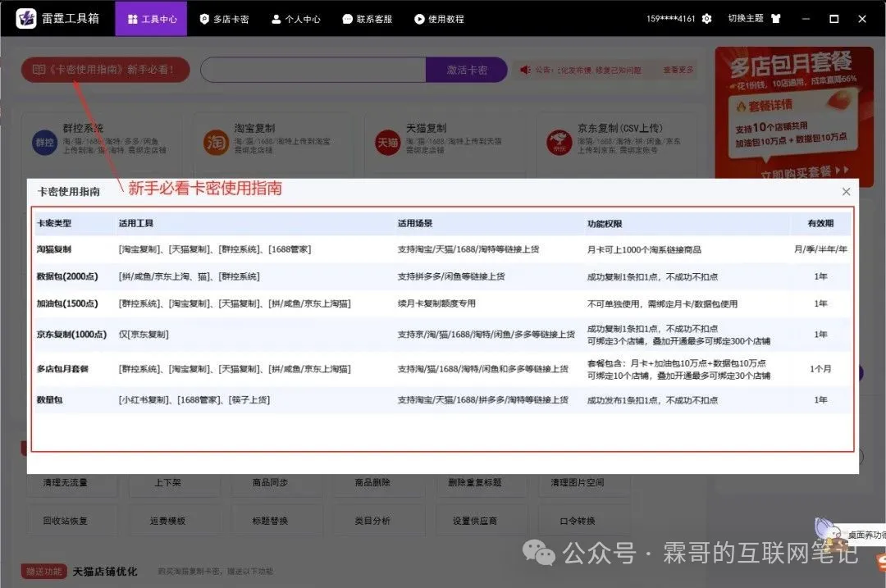
Task: Click the 雷霆工具箱 app logo icon
Action: point(26,18)
